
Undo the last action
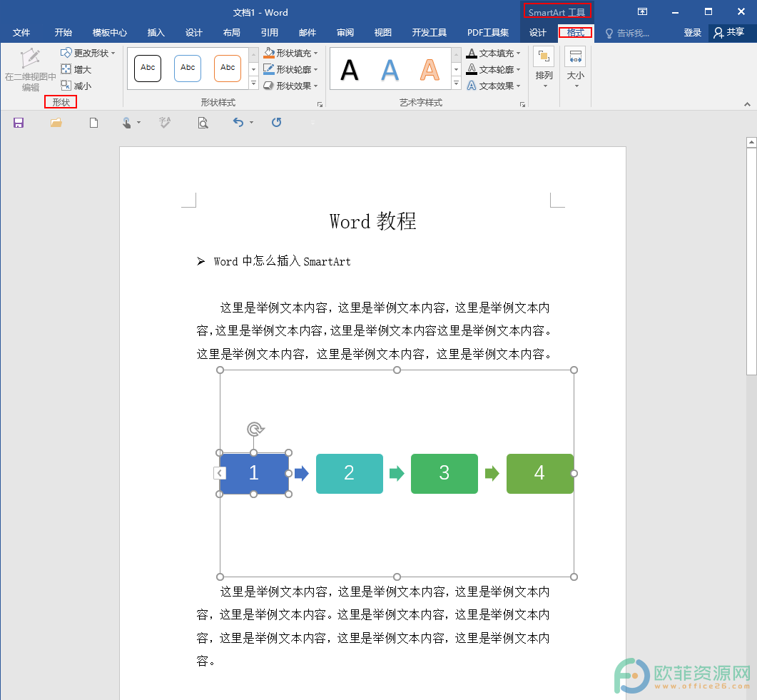point(238,122)
